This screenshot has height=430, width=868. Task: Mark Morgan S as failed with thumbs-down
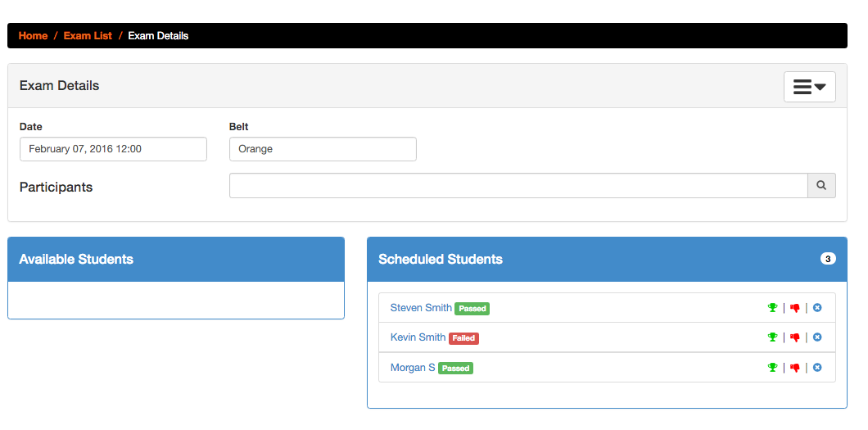[795, 368]
